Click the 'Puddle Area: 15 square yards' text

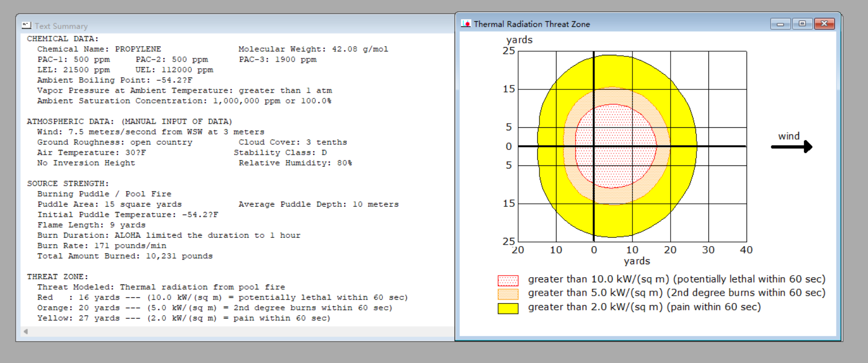coord(110,204)
